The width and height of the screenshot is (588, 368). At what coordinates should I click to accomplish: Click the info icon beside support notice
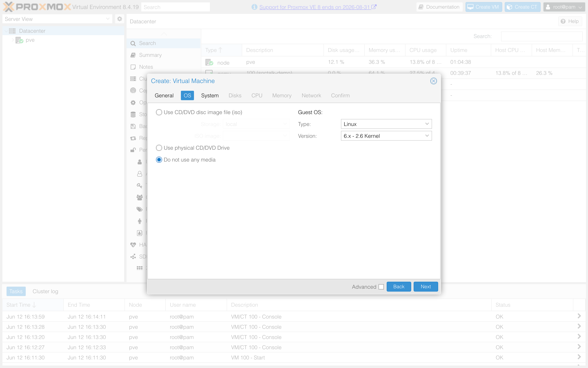pyautogui.click(x=254, y=7)
